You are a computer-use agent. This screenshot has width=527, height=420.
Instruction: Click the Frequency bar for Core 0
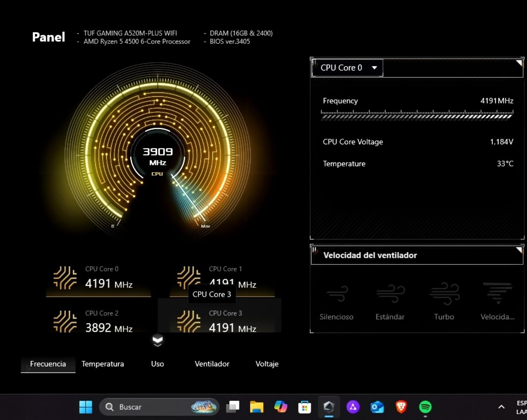417,115
